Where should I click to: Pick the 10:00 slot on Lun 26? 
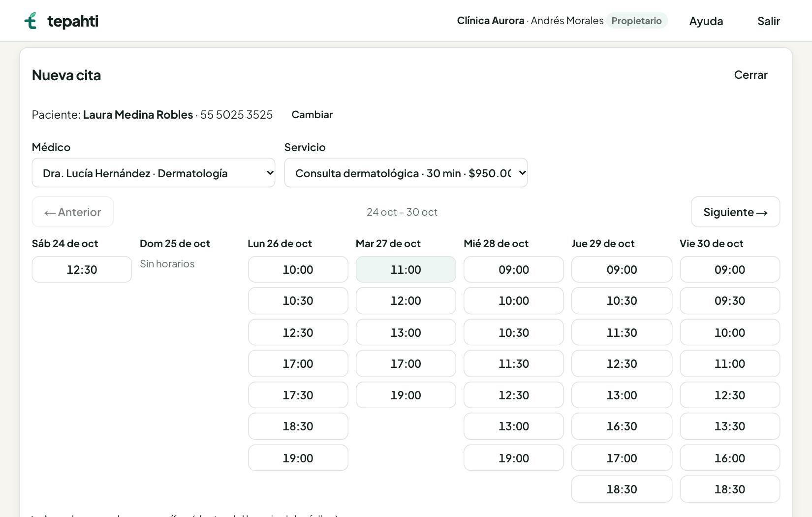298,269
